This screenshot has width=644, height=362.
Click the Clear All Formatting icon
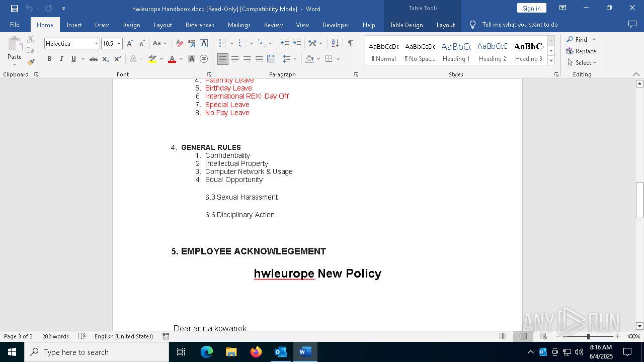coord(180,43)
